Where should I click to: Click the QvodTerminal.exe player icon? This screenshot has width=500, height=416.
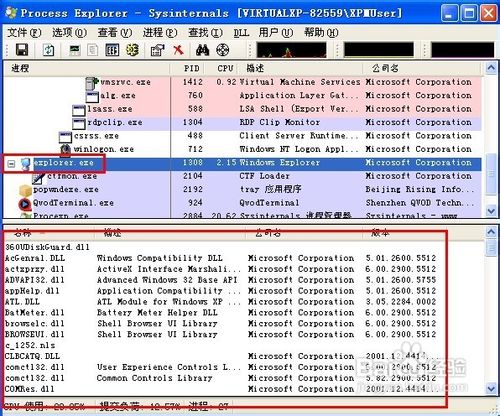point(25,204)
